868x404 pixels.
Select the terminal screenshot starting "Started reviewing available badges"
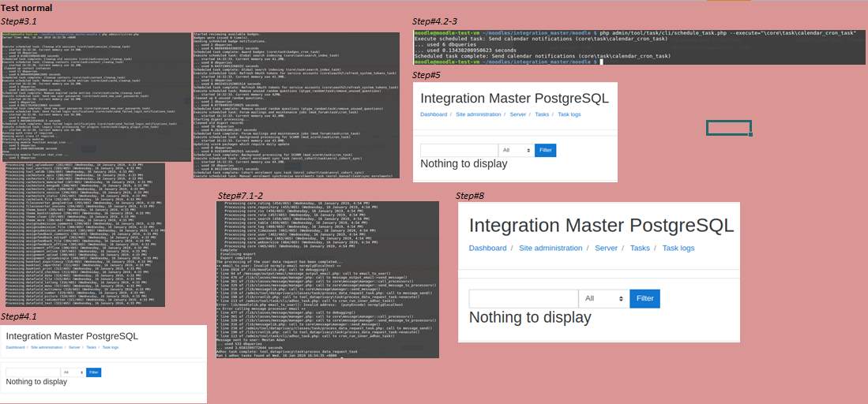296,105
